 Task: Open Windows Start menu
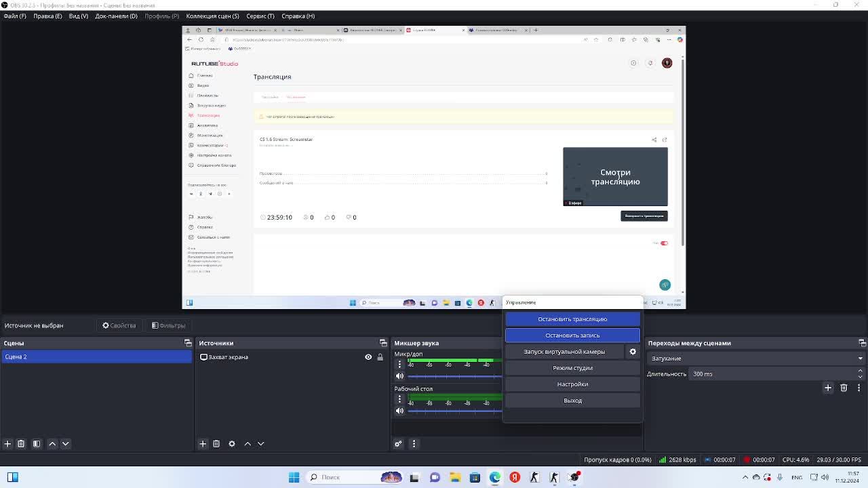294,477
